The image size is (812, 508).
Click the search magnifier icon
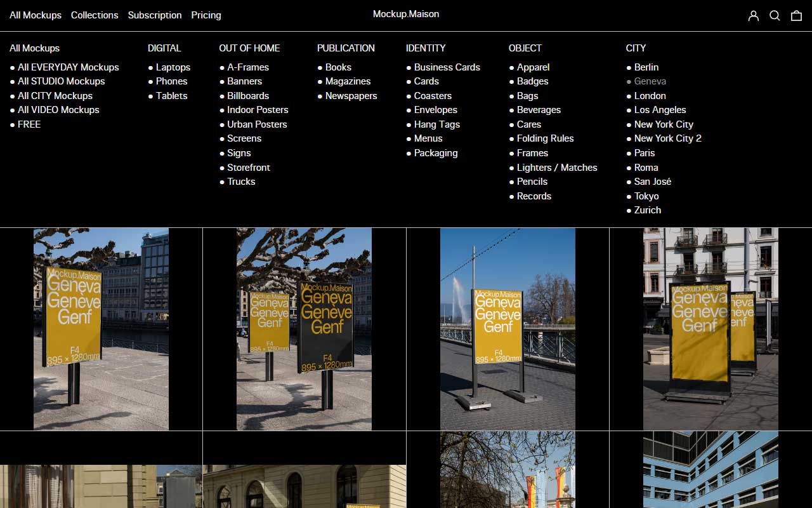pyautogui.click(x=775, y=15)
